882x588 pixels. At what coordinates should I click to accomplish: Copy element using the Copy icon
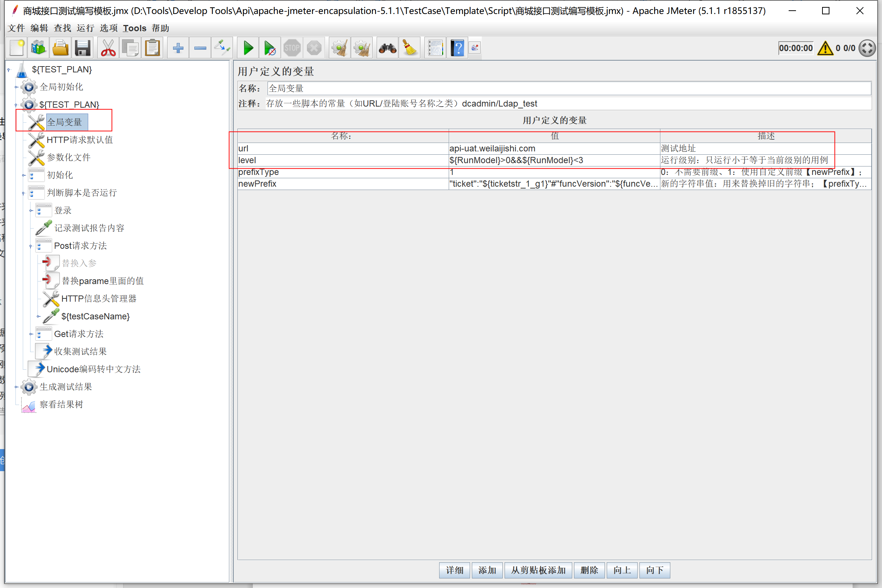click(130, 48)
